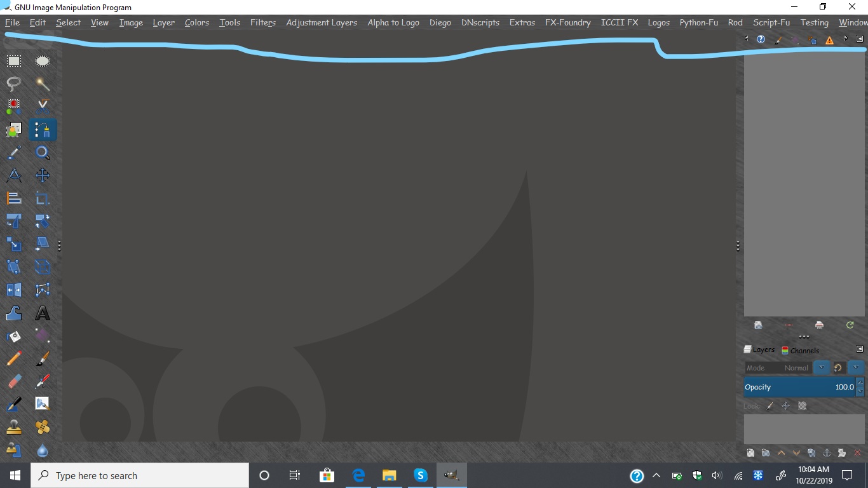Viewport: 868px width, 488px height.
Task: Reset the layer mode with the undo-arrow button
Action: pyautogui.click(x=838, y=367)
